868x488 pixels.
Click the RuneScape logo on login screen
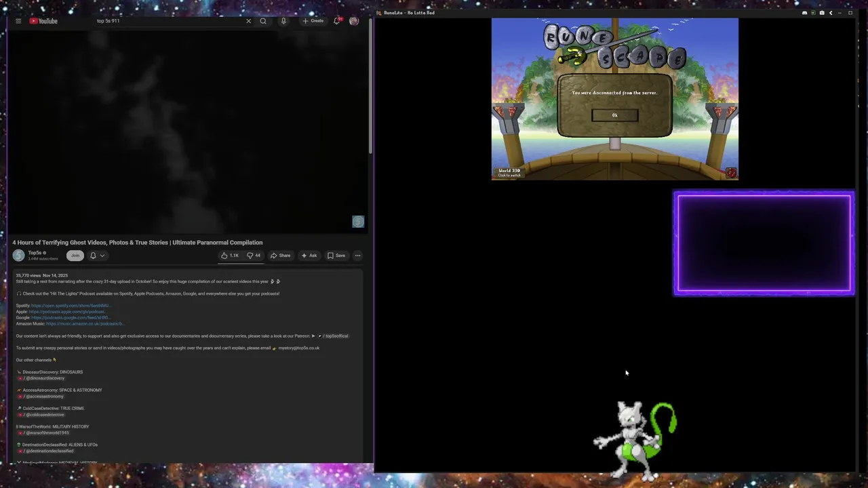(x=615, y=46)
